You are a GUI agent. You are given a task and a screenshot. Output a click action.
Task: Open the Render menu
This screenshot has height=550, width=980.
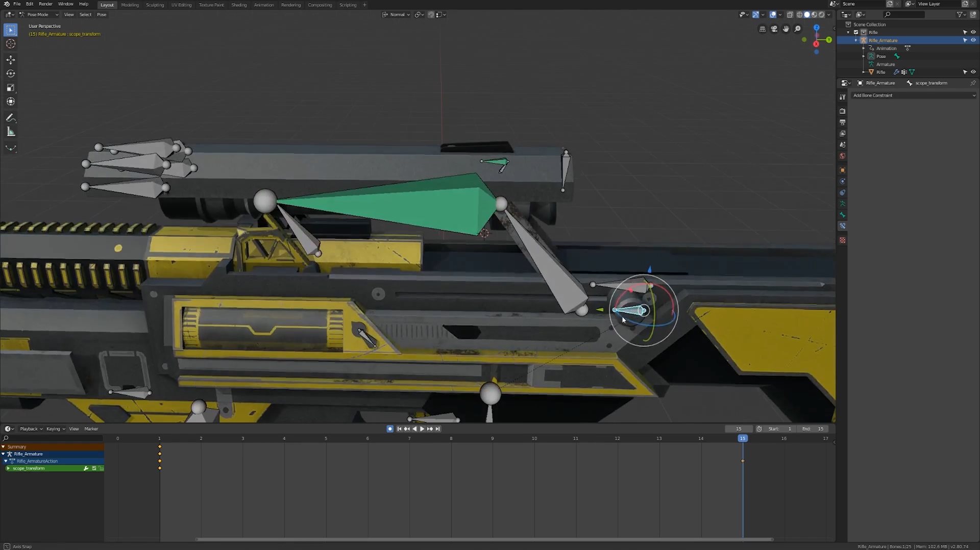click(45, 4)
